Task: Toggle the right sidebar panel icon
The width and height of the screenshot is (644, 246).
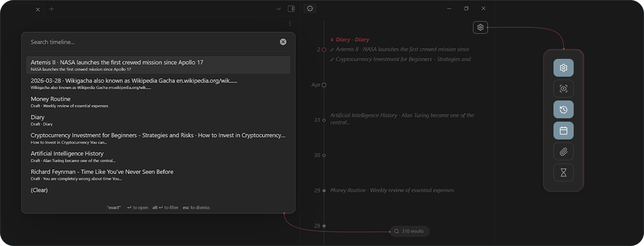Action: 291,9
